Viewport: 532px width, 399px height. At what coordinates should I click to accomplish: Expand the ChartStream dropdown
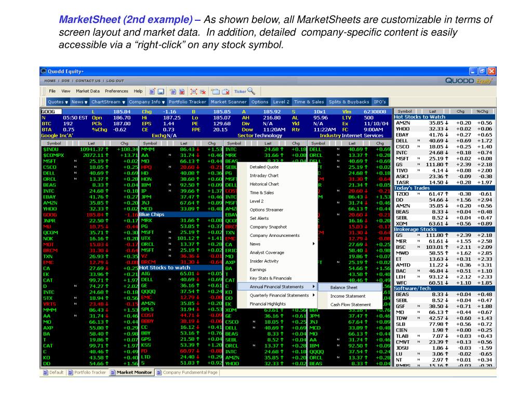click(108, 102)
